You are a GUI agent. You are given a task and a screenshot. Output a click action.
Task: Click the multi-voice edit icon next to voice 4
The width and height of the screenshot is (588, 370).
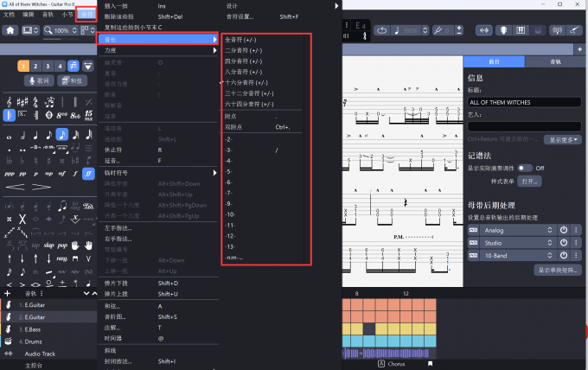[73, 66]
